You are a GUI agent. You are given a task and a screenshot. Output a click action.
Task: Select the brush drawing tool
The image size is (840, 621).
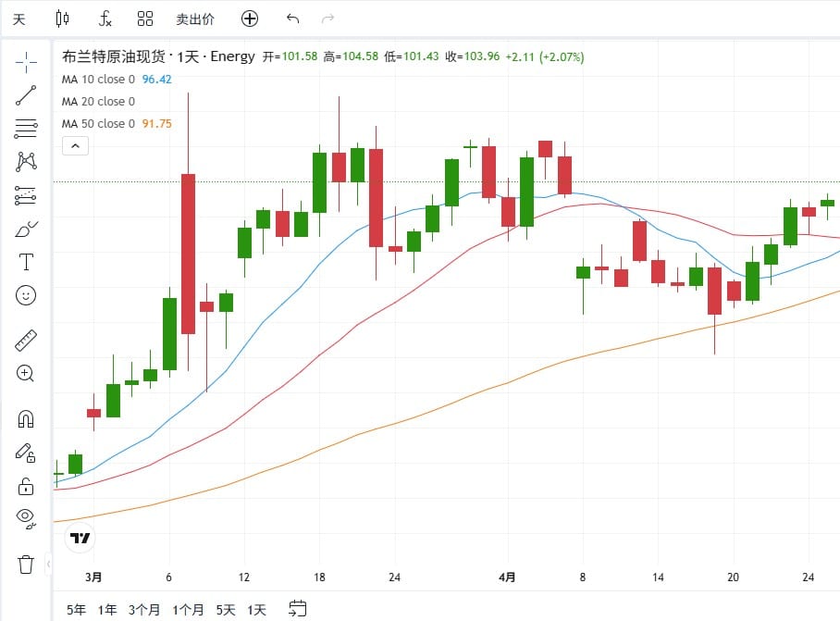pyautogui.click(x=26, y=229)
